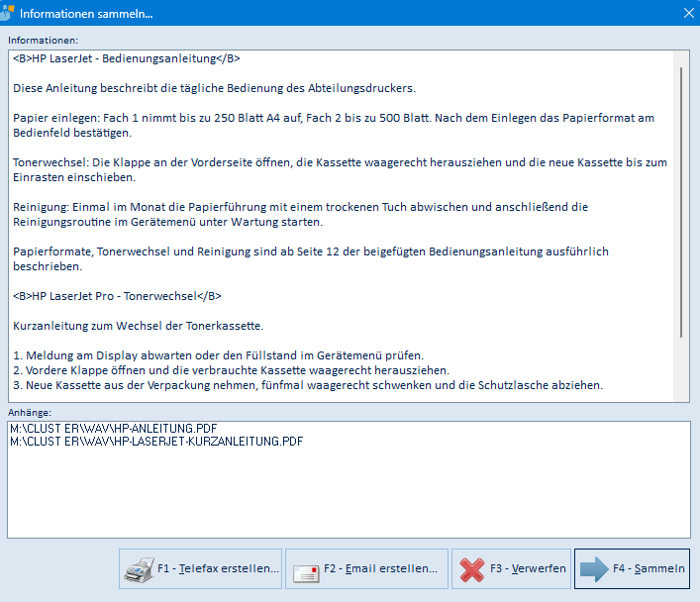Place cursor in 'Tonerwechsel: Die Klappe' paragraph
This screenshot has height=602, width=700.
(341, 169)
